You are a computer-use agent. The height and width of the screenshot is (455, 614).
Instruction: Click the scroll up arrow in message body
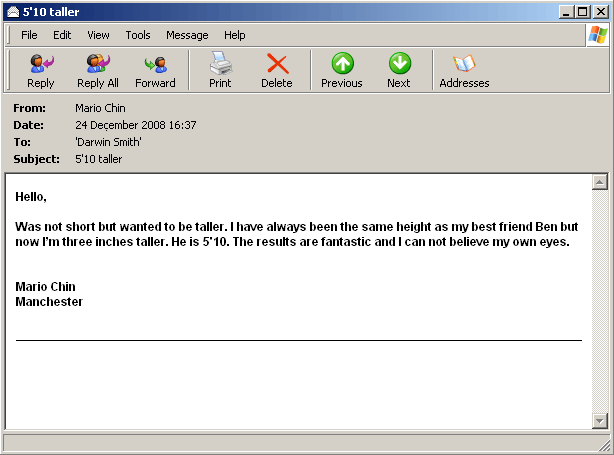[x=600, y=182]
